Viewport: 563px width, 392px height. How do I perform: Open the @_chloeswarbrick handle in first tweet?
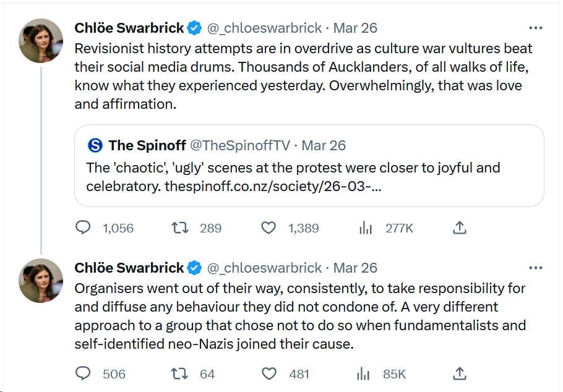pyautogui.click(x=264, y=28)
